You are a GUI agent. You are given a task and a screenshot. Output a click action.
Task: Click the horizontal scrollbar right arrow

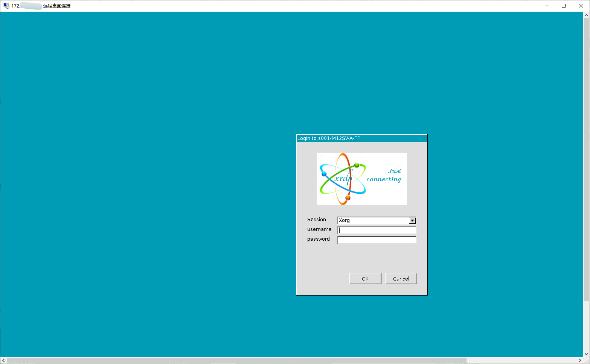tap(580, 361)
